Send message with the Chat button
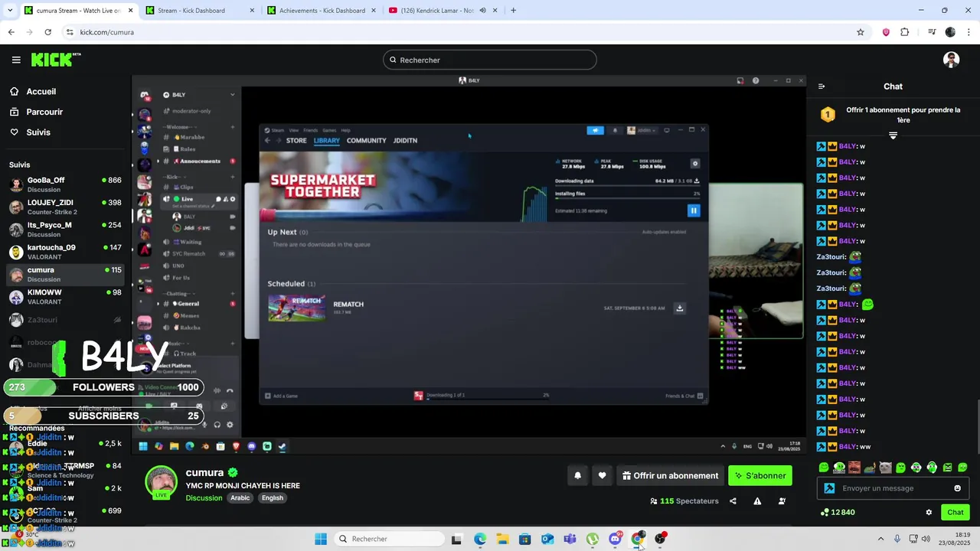Image resolution: width=980 pixels, height=551 pixels. pos(955,512)
